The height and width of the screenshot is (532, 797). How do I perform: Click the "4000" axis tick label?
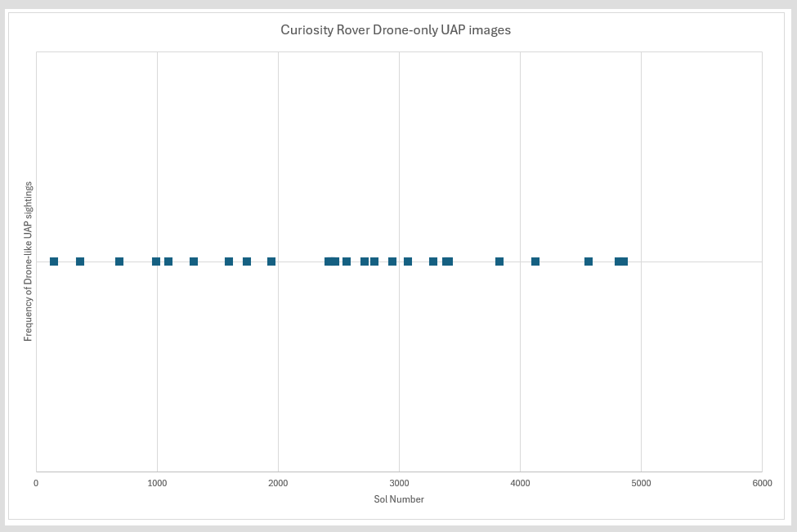tap(520, 483)
